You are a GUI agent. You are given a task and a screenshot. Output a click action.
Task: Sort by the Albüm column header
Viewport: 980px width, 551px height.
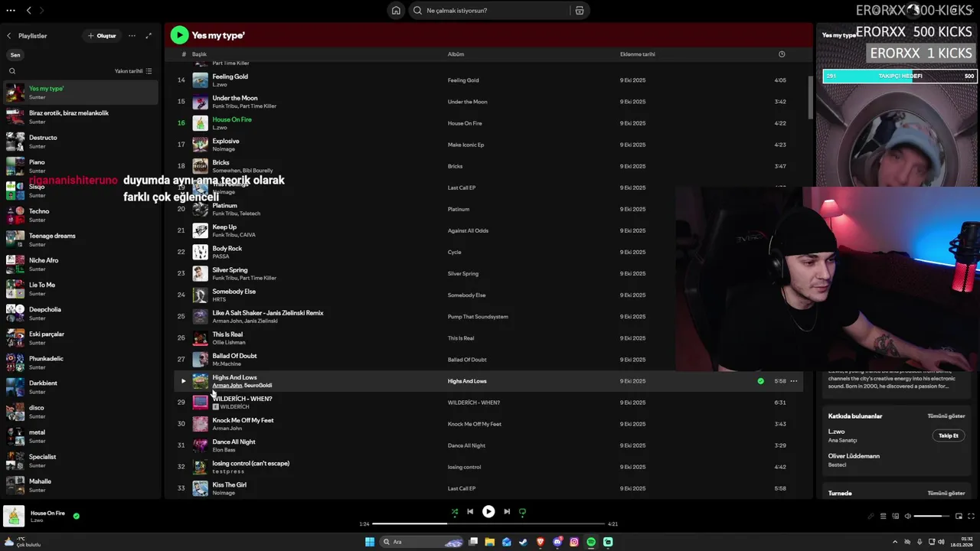click(x=456, y=54)
